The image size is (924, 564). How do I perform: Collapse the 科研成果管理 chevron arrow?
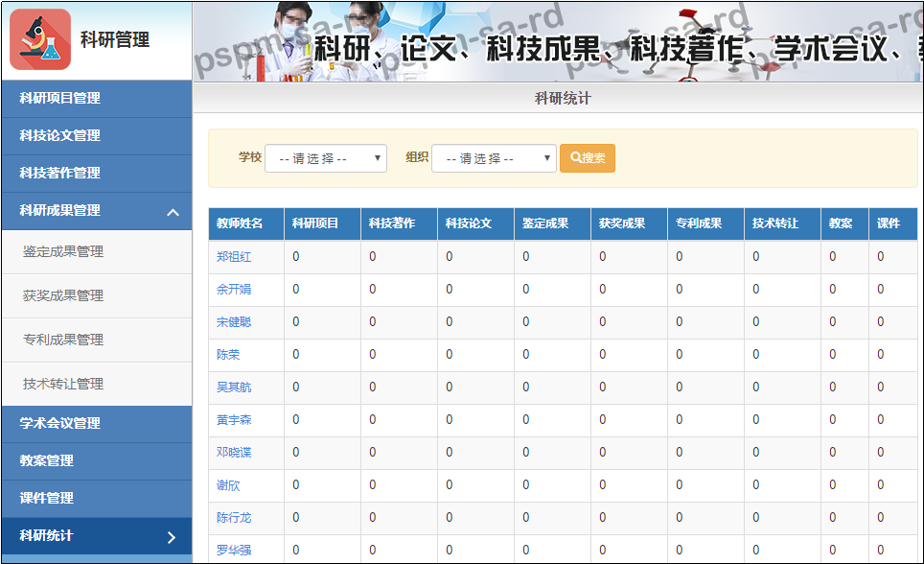tap(173, 211)
